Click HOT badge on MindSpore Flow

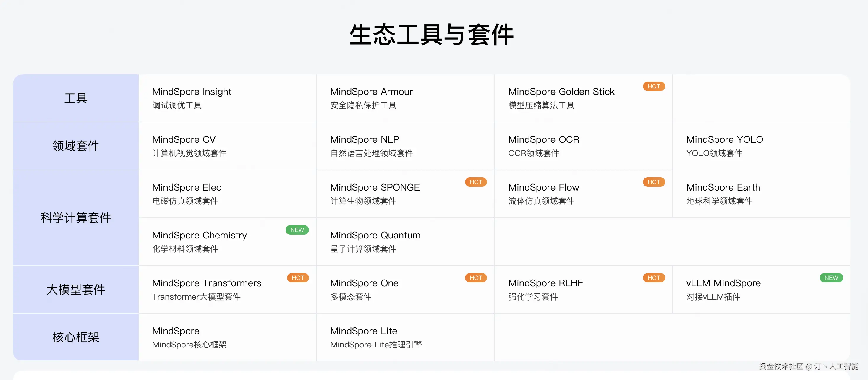click(x=653, y=182)
